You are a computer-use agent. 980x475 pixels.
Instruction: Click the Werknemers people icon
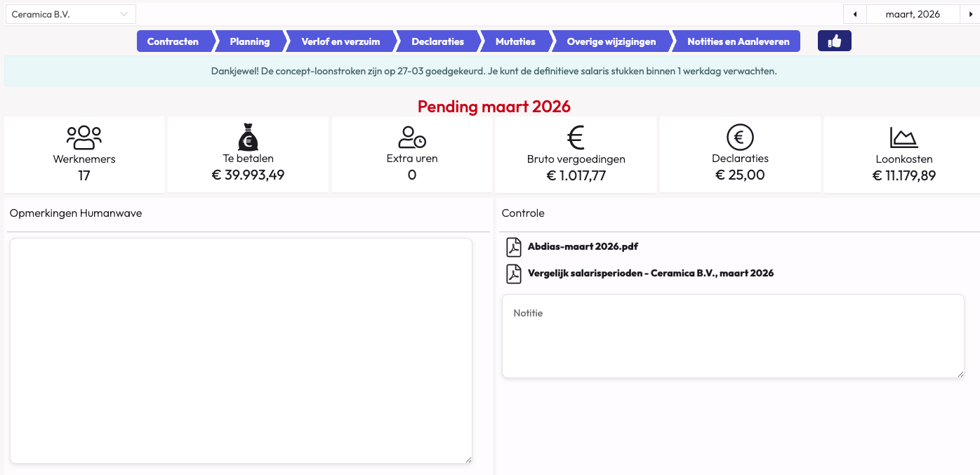84,137
